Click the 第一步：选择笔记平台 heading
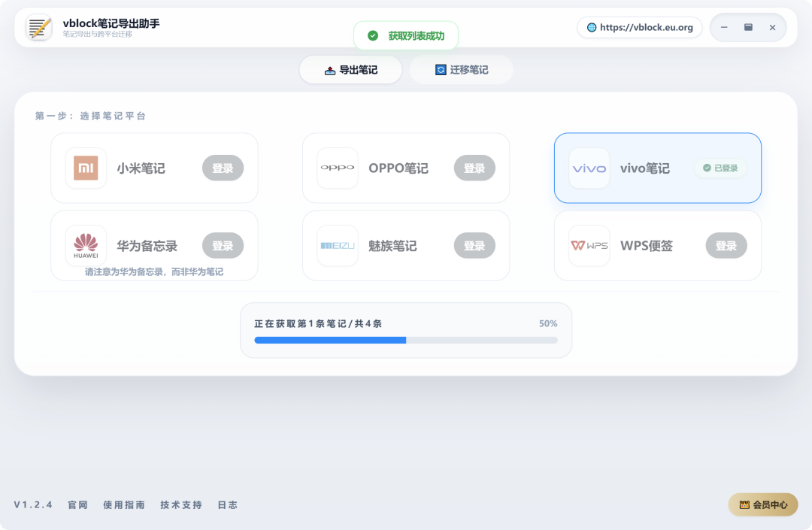This screenshot has height=530, width=812. (90, 116)
